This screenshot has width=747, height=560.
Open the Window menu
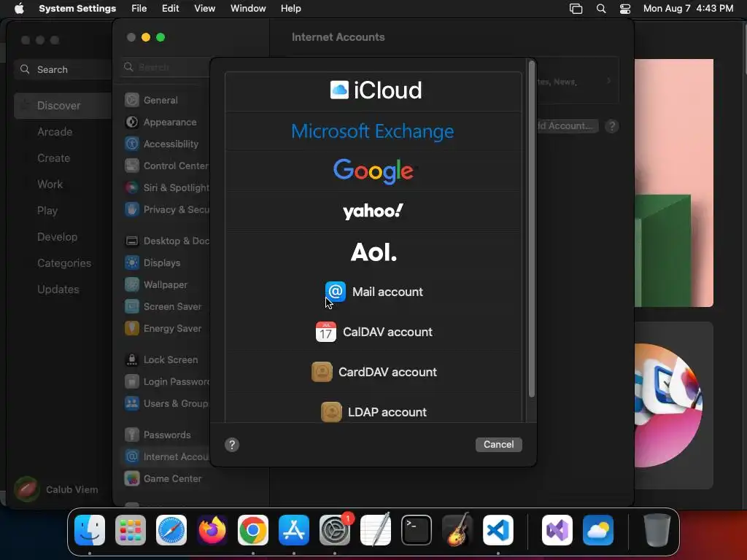(248, 9)
